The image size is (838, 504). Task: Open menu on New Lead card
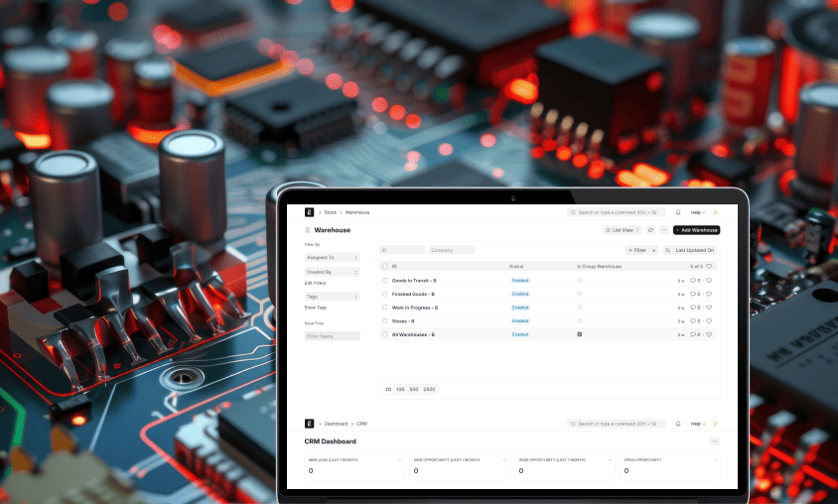coord(399,459)
